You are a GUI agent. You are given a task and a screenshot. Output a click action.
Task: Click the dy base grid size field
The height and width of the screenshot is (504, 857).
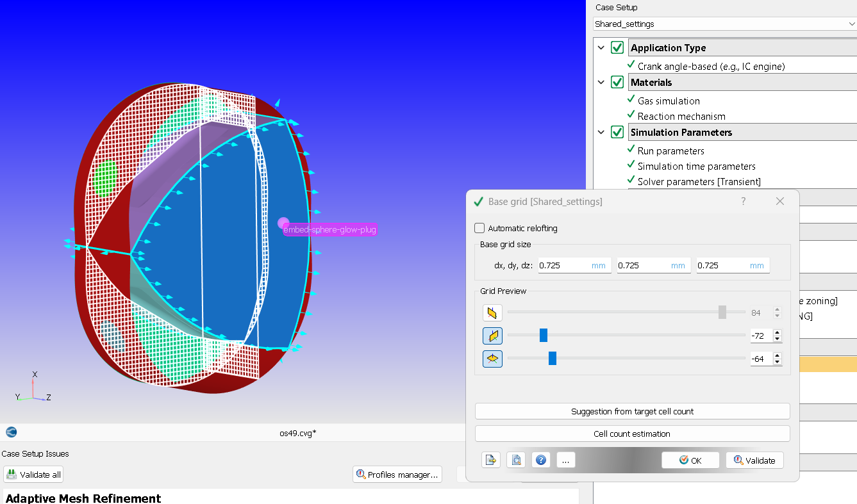654,265
